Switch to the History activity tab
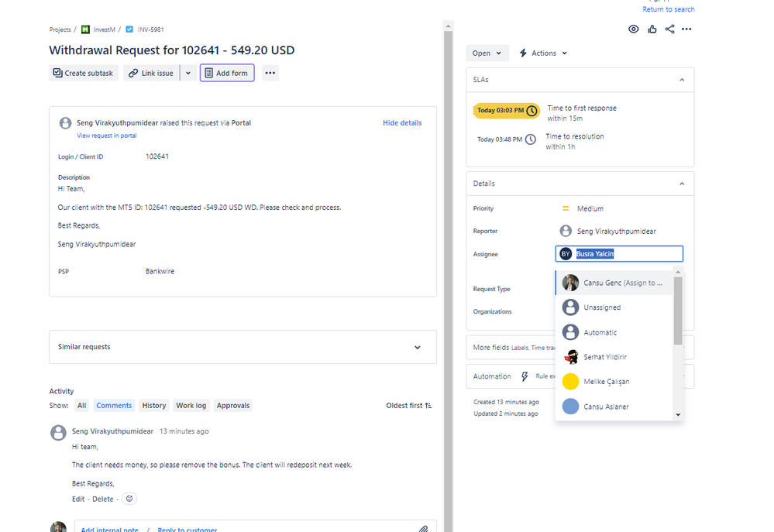 point(154,406)
